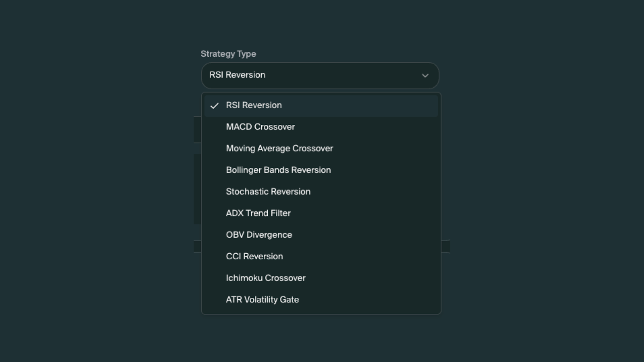Choose Moving Average Crossover strategy
The height and width of the screenshot is (362, 644).
(321, 148)
